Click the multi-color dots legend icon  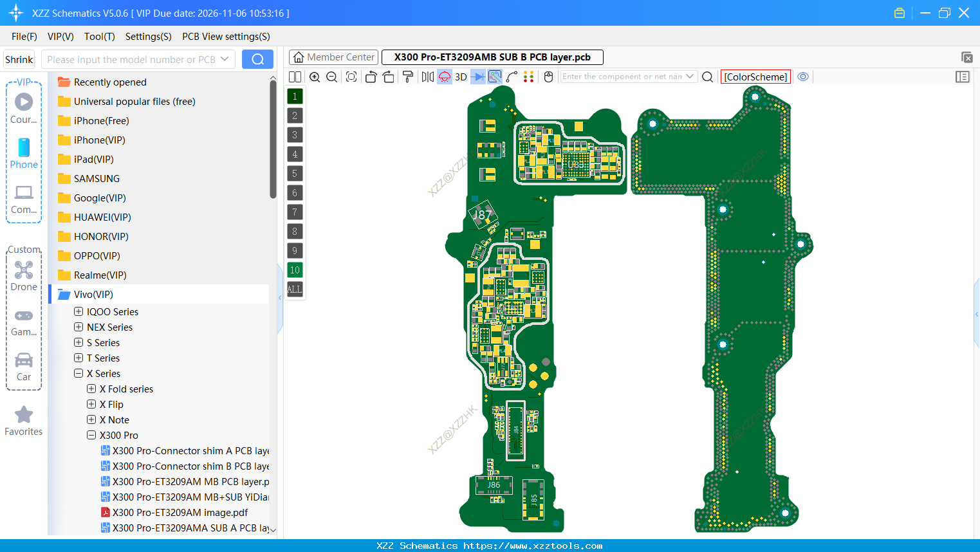pyautogui.click(x=528, y=77)
